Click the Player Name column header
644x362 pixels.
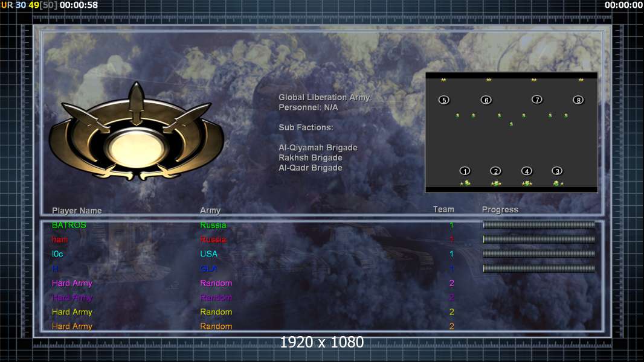point(77,211)
